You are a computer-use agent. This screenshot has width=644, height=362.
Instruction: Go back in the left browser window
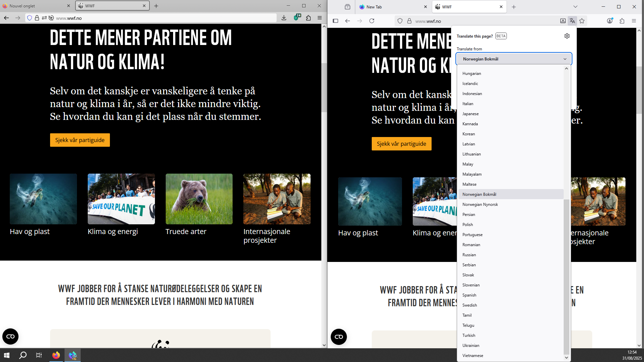coord(6,18)
